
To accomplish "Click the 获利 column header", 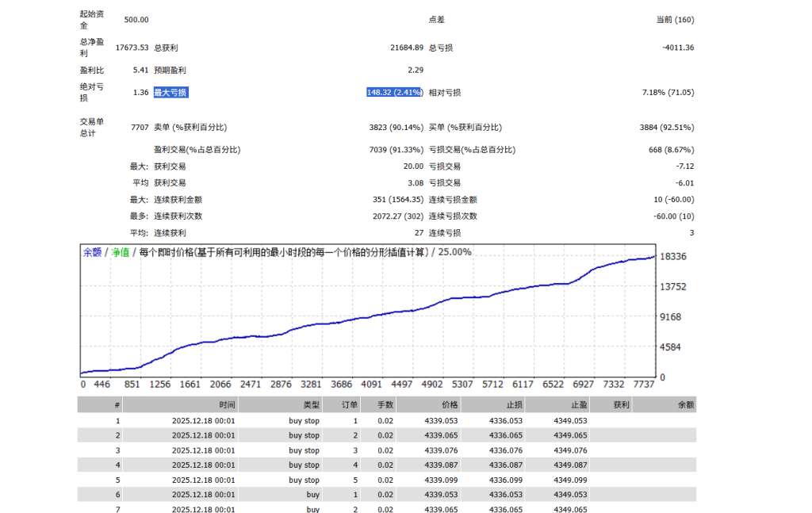I will click(x=621, y=404).
